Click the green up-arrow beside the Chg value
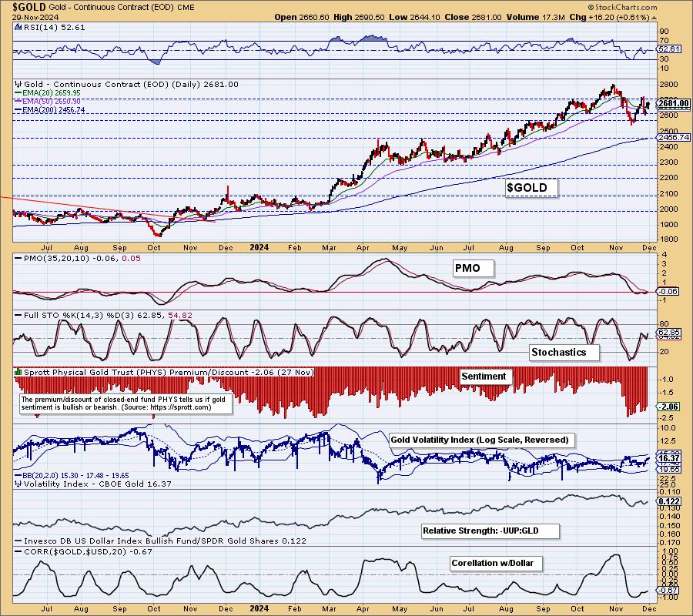Viewport: 693px width, 616px height. [x=654, y=18]
